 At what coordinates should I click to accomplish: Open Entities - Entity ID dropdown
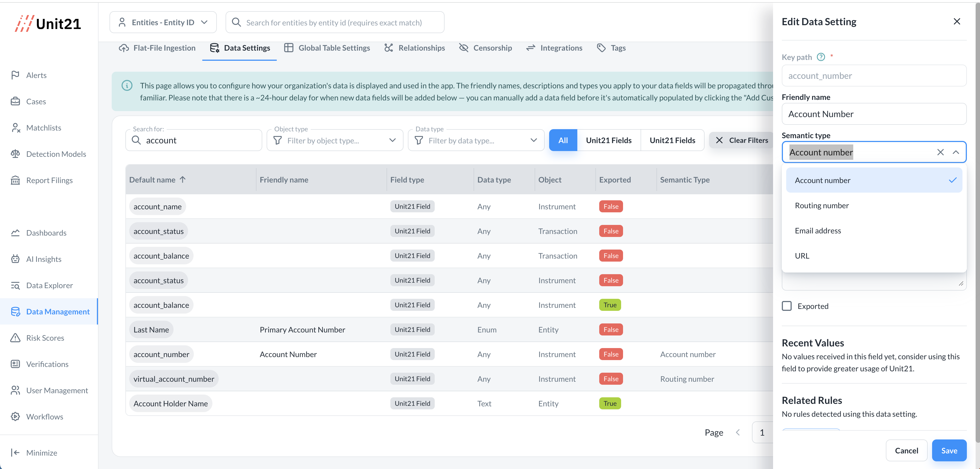[x=163, y=22]
